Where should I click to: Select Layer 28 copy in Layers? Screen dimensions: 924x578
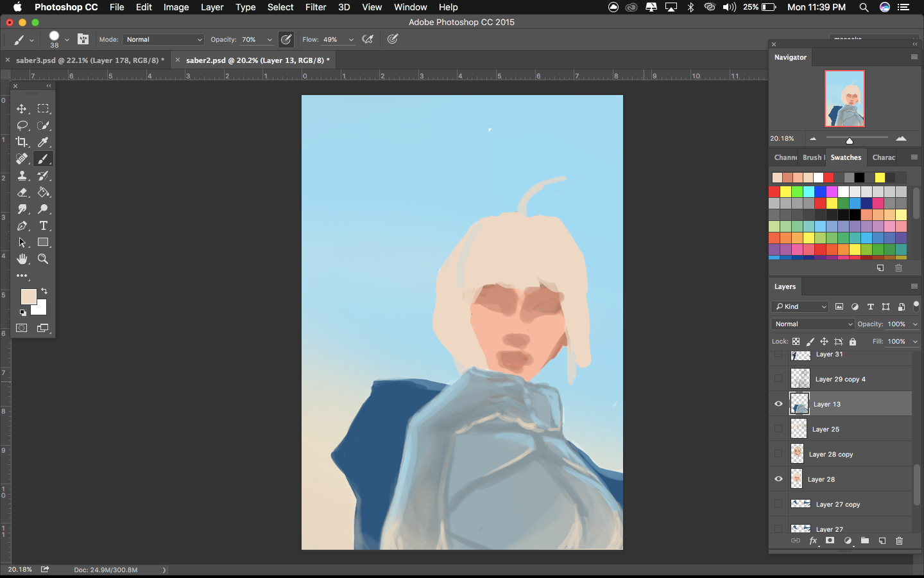coord(841,454)
